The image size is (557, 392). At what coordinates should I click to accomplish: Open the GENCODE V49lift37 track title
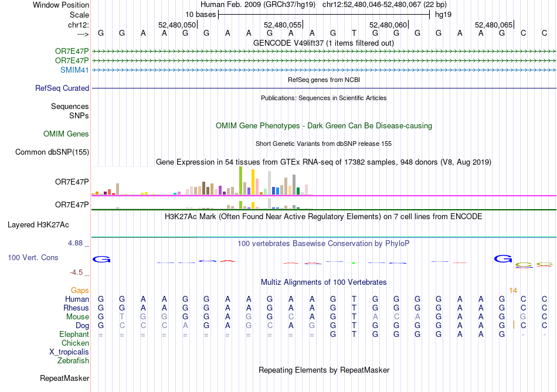tap(324, 43)
